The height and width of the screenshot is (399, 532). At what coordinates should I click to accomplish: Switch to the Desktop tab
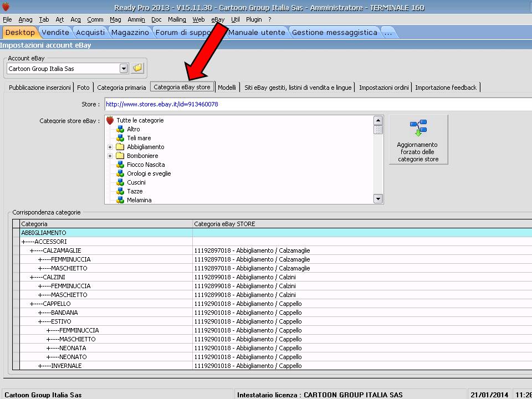pos(20,33)
